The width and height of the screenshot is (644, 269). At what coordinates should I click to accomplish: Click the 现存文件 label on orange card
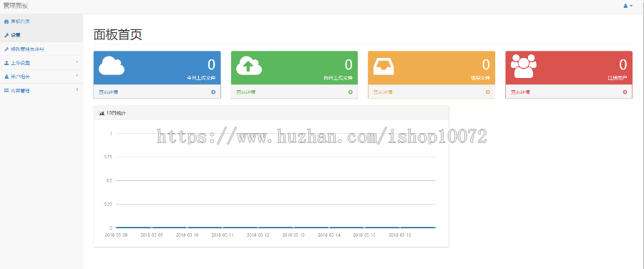(x=481, y=77)
